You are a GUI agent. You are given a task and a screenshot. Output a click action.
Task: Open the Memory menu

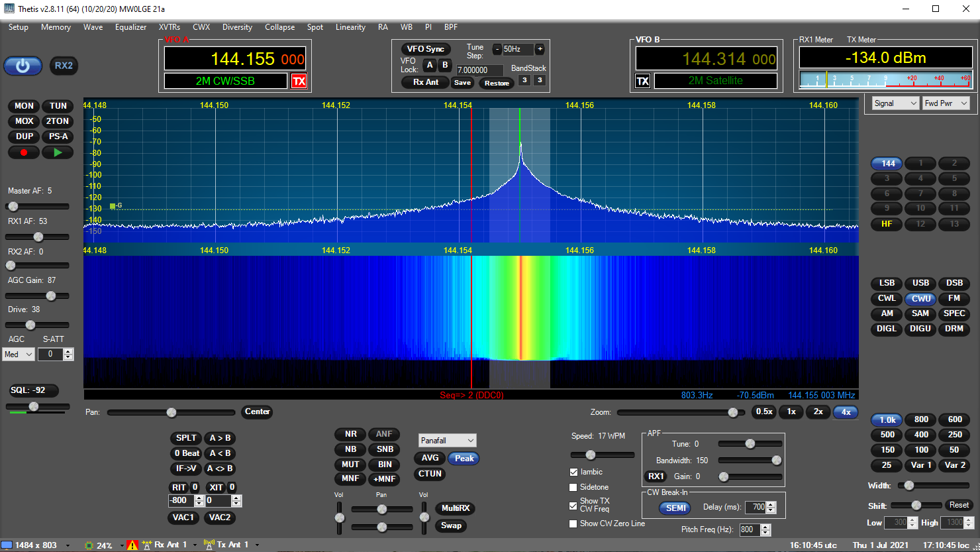click(x=56, y=27)
